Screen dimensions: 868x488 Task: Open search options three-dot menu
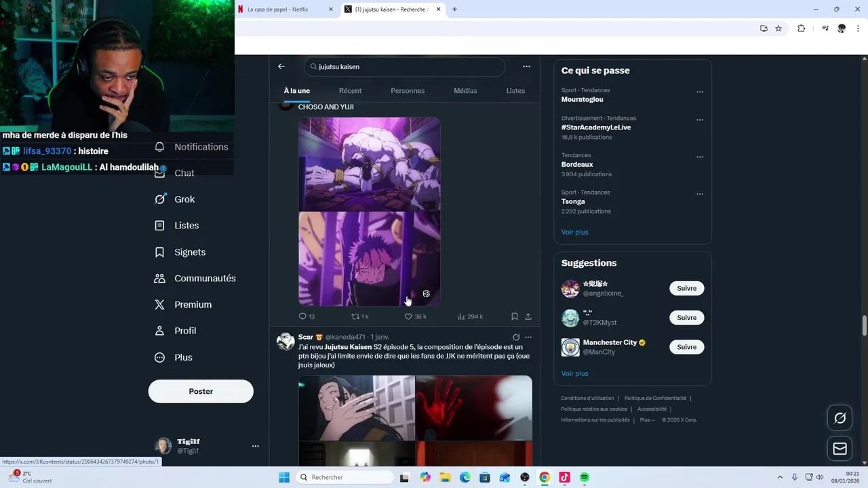[x=526, y=66]
